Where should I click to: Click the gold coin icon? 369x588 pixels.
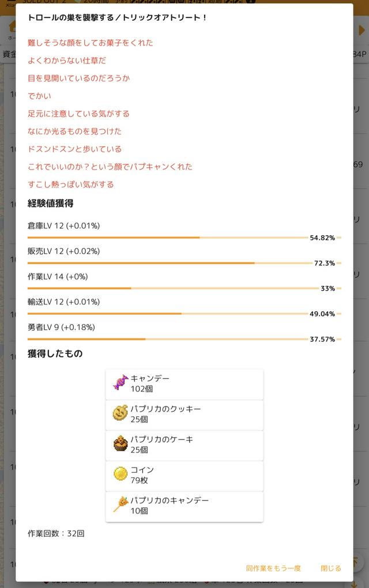121,474
